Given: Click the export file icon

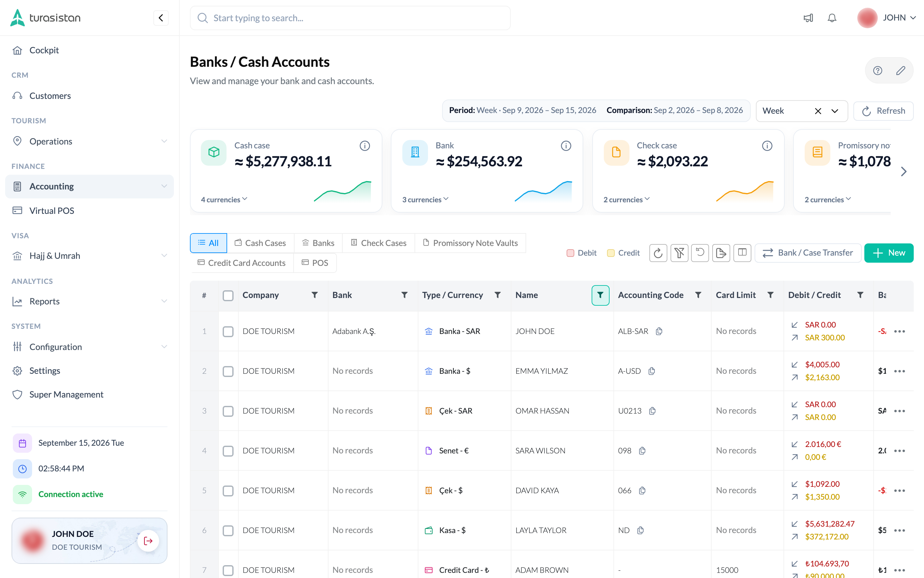Looking at the screenshot, I should [721, 253].
